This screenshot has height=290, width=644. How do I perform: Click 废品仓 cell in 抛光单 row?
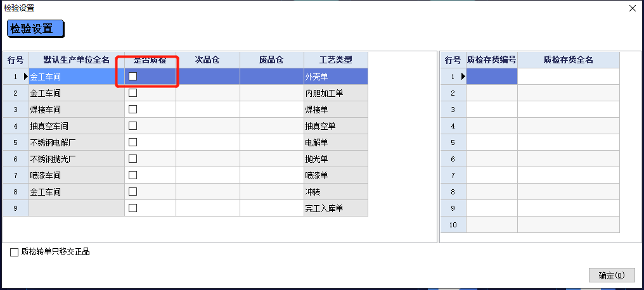271,158
